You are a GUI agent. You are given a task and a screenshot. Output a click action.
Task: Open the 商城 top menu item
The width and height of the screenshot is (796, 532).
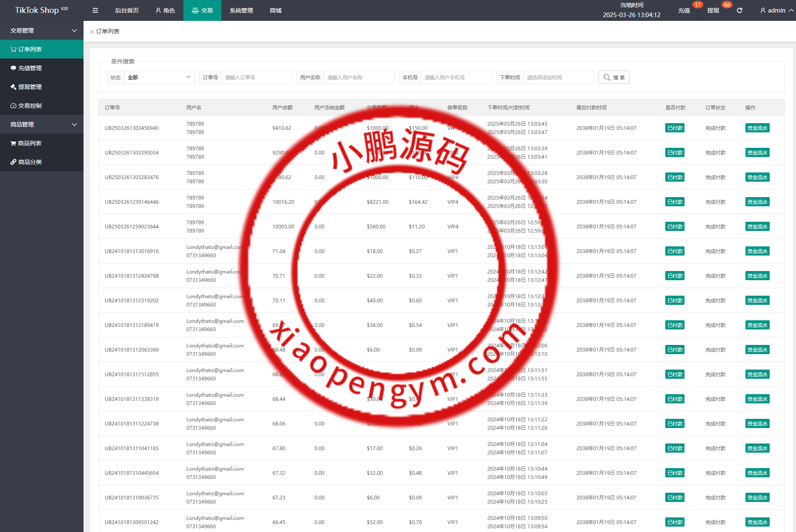tap(276, 10)
